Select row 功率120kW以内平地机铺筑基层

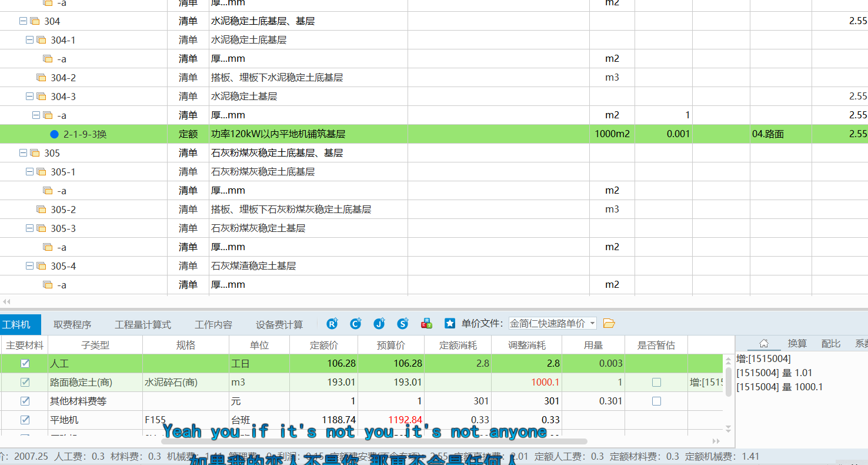pyautogui.click(x=434, y=134)
